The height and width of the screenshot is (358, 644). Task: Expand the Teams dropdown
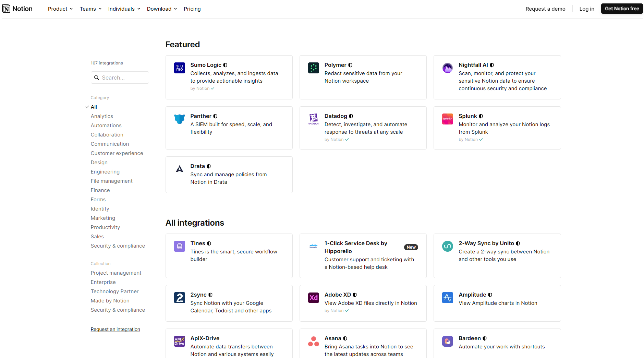(x=90, y=9)
